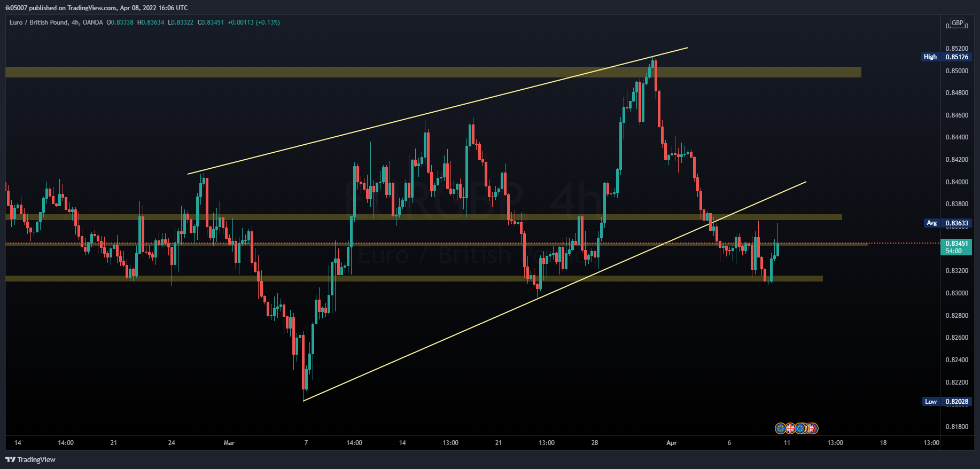This screenshot has height=469, width=980.
Task: Click the 18 date label on time axis
Action: tap(883, 443)
